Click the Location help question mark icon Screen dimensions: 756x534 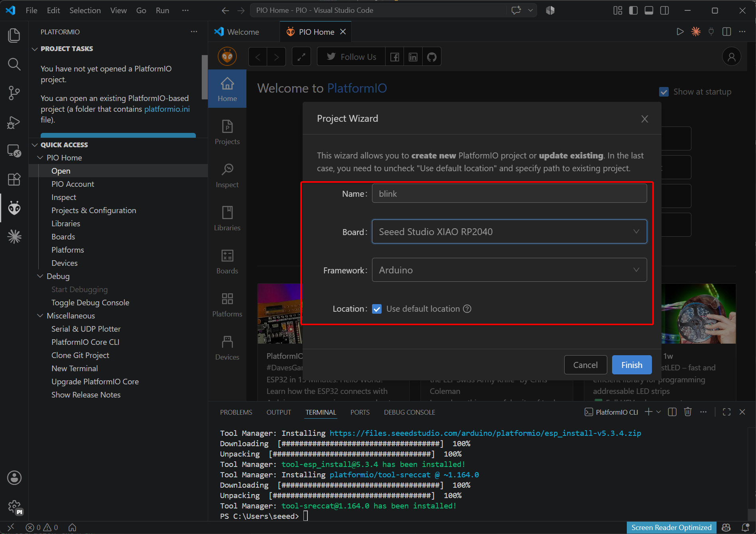click(467, 309)
